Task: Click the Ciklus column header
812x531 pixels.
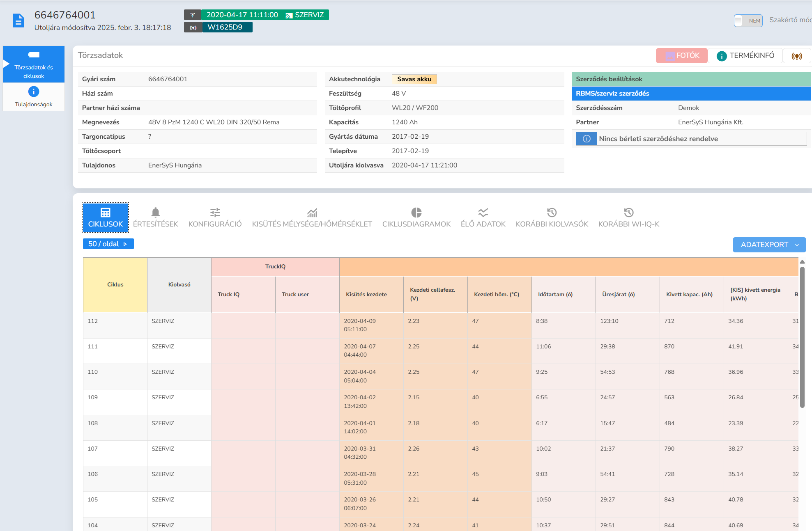Action: [x=115, y=285]
